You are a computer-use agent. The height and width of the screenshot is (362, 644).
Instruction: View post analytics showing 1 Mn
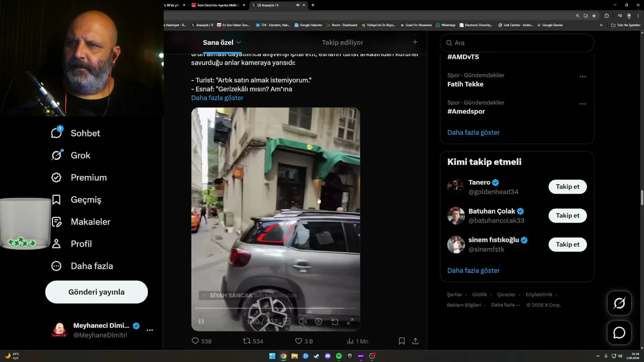click(357, 341)
